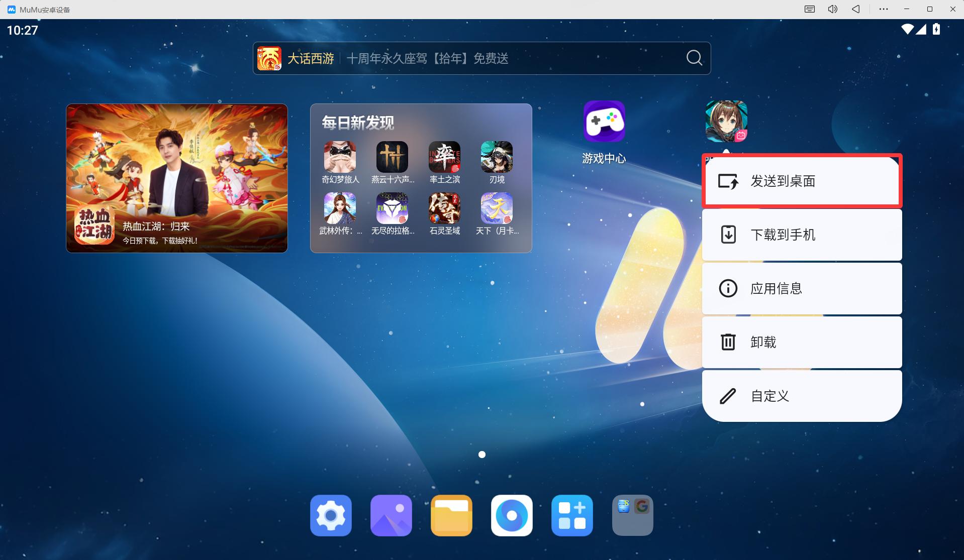Open the 刃境 game icon

[497, 157]
